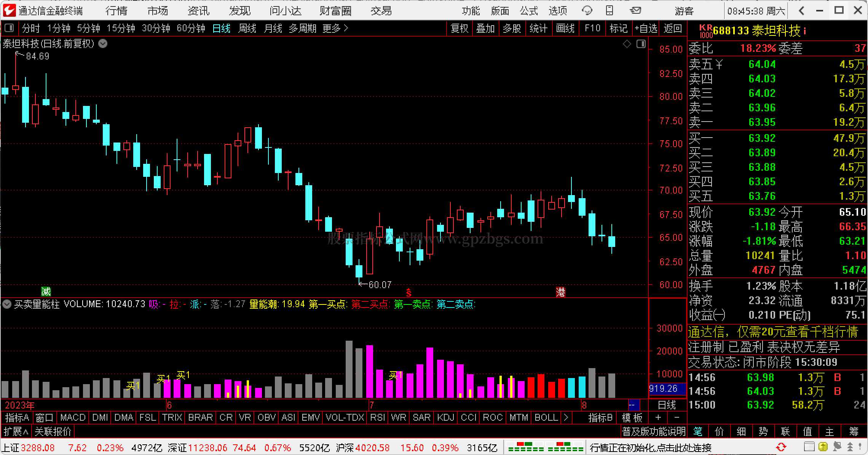
Task: Click the green 减 marker on chart
Action: tap(46, 292)
